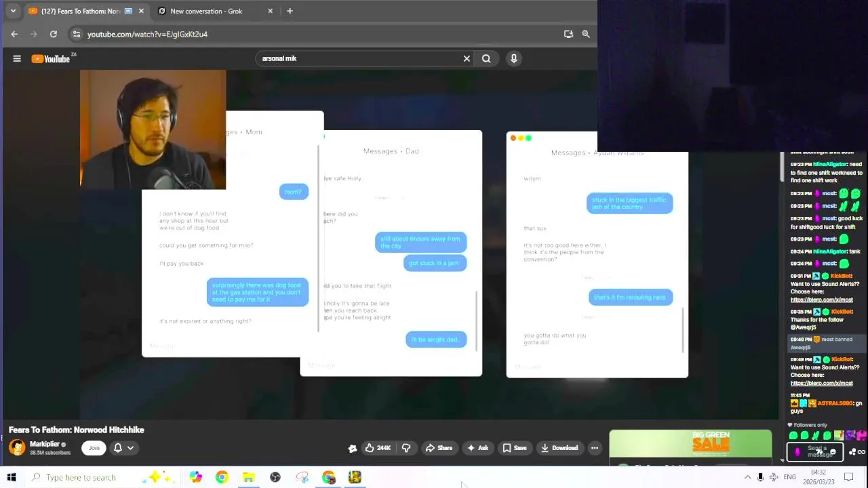Click the "that's it i'm rerouting here" bubble
This screenshot has height=488, width=868.
tap(630, 298)
